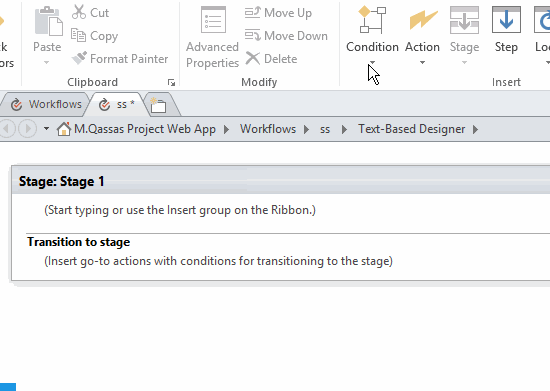Image resolution: width=550 pixels, height=391 pixels.
Task: Expand arrow after Text-Based Designer
Action: (x=475, y=129)
